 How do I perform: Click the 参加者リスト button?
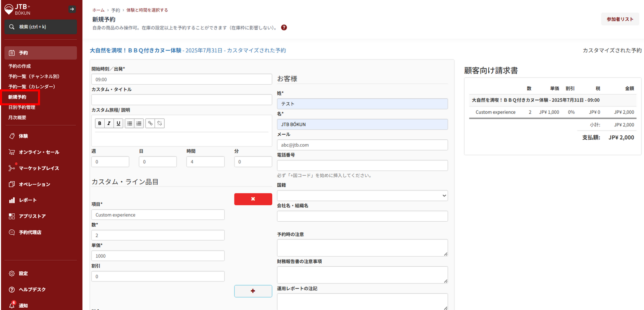click(x=620, y=19)
